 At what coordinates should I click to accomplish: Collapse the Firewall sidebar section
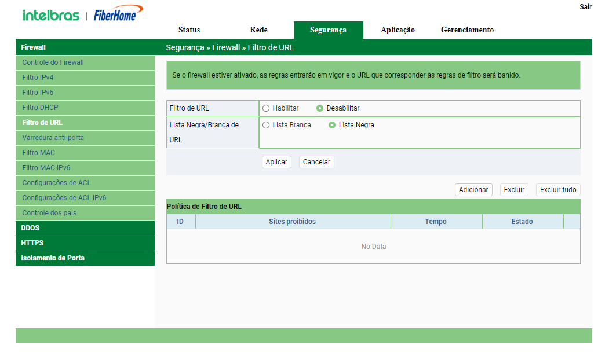click(x=85, y=47)
